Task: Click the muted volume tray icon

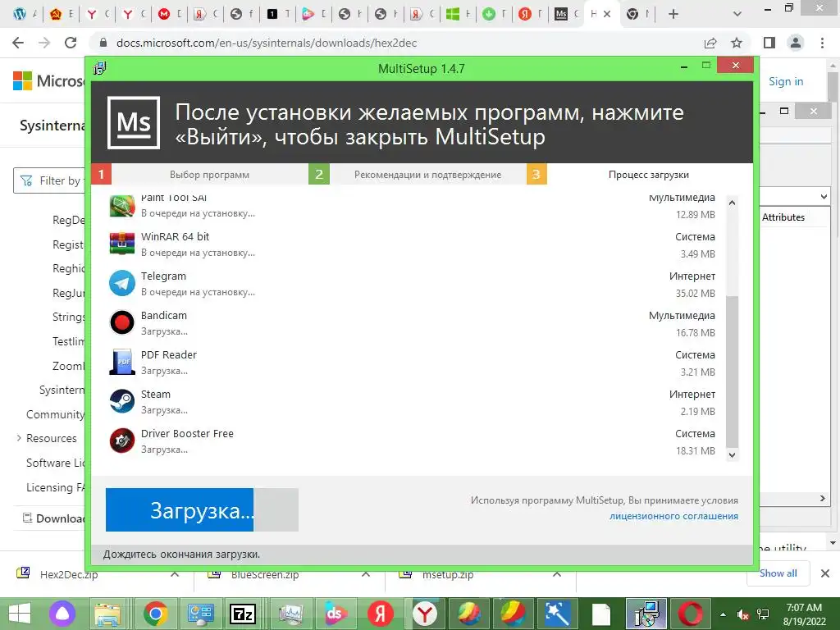Action: pos(743,614)
